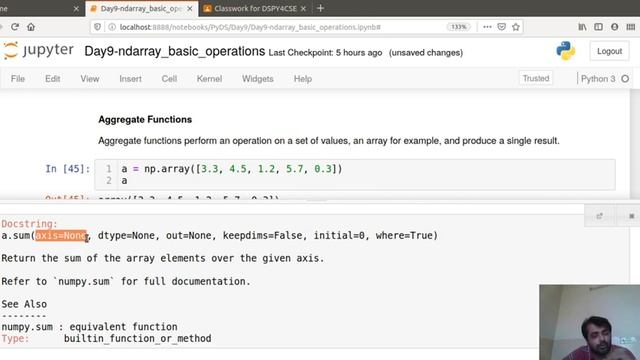Select the Day9-ndarray_basic_operations tab
This screenshot has width=640, height=360.
(x=142, y=8)
